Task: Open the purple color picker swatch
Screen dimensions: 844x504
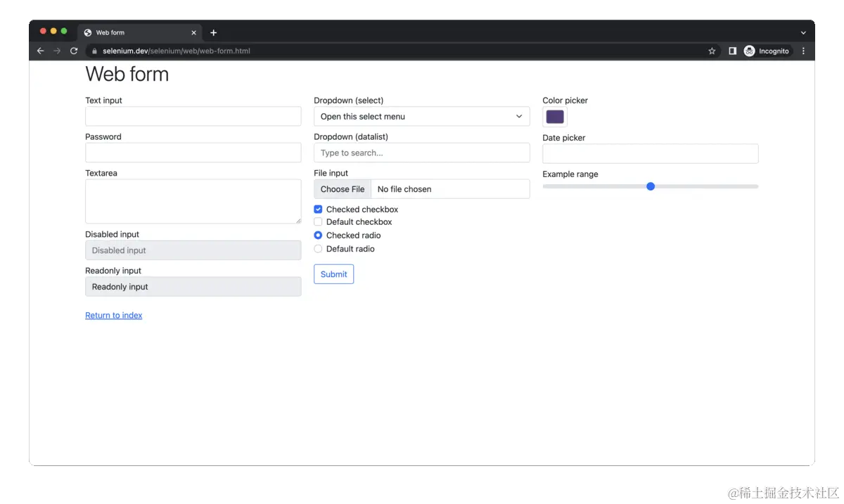Action: point(555,117)
